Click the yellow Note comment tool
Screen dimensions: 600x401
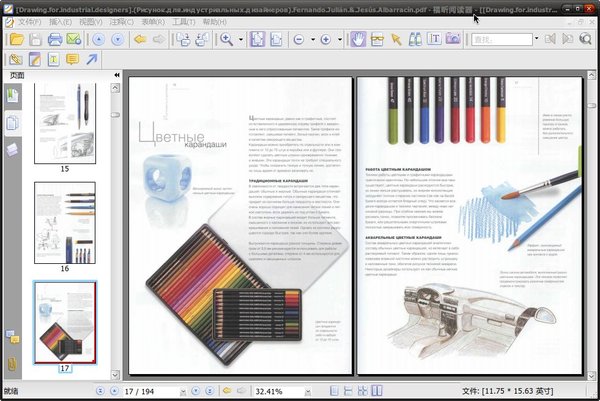pyautogui.click(x=71, y=60)
